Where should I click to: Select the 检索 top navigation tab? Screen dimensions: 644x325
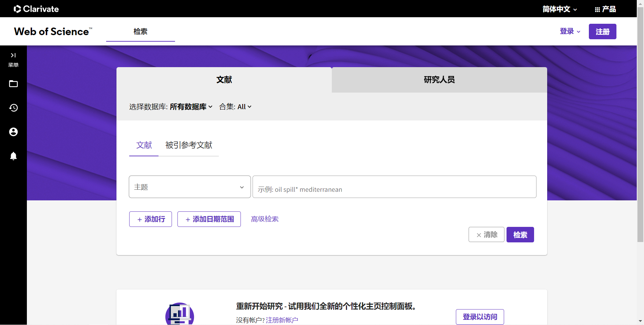click(x=141, y=31)
